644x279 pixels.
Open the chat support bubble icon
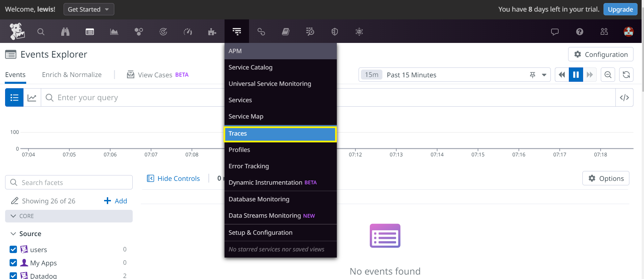point(555,32)
